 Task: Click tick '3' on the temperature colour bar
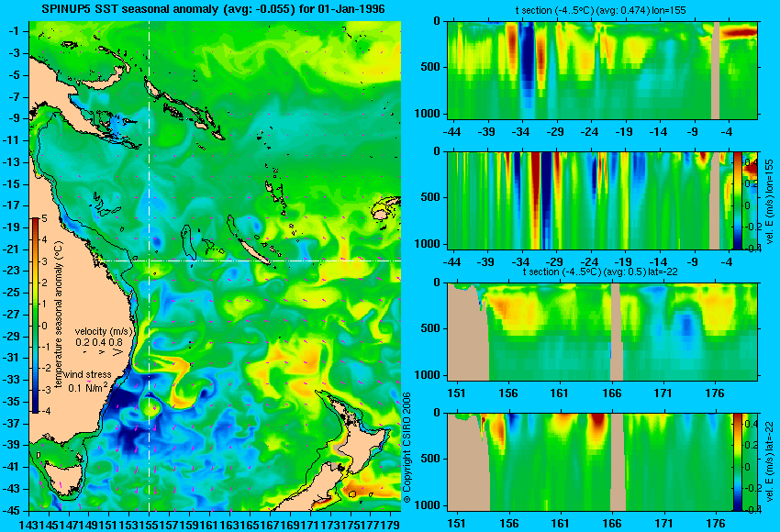[44, 261]
